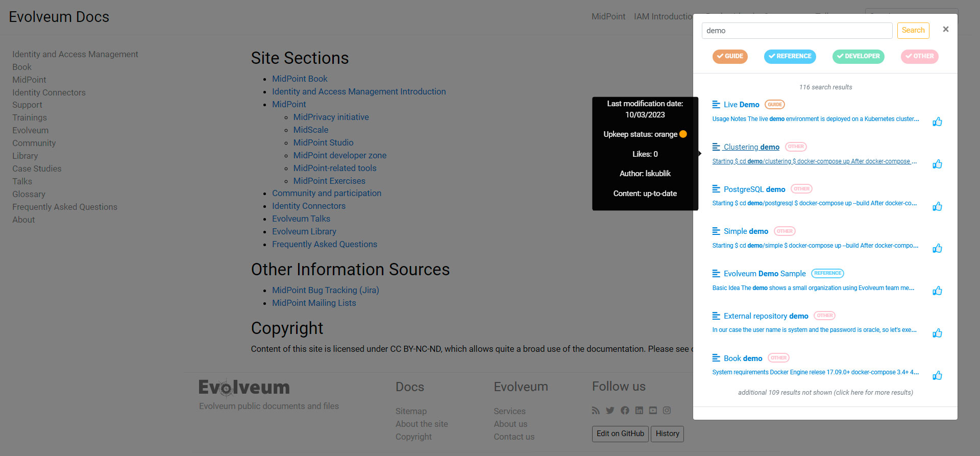Viewport: 980px width, 456px height.
Task: Like the Clustering demo search result
Action: tap(937, 164)
